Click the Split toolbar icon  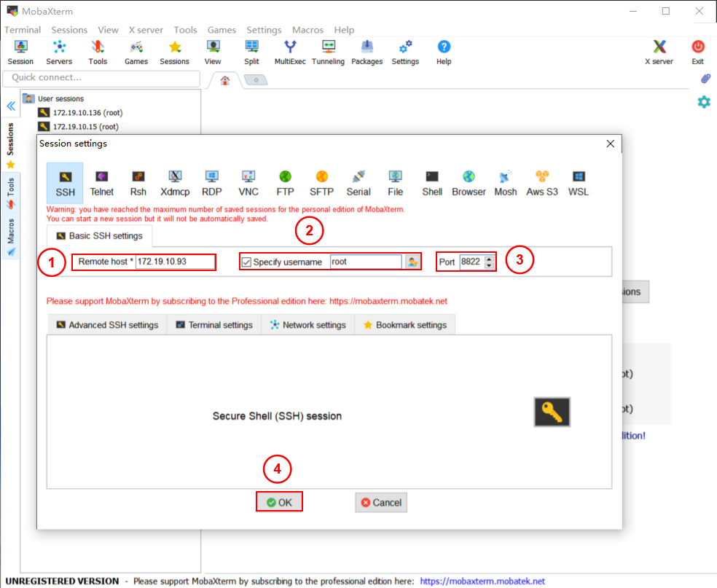click(x=251, y=52)
